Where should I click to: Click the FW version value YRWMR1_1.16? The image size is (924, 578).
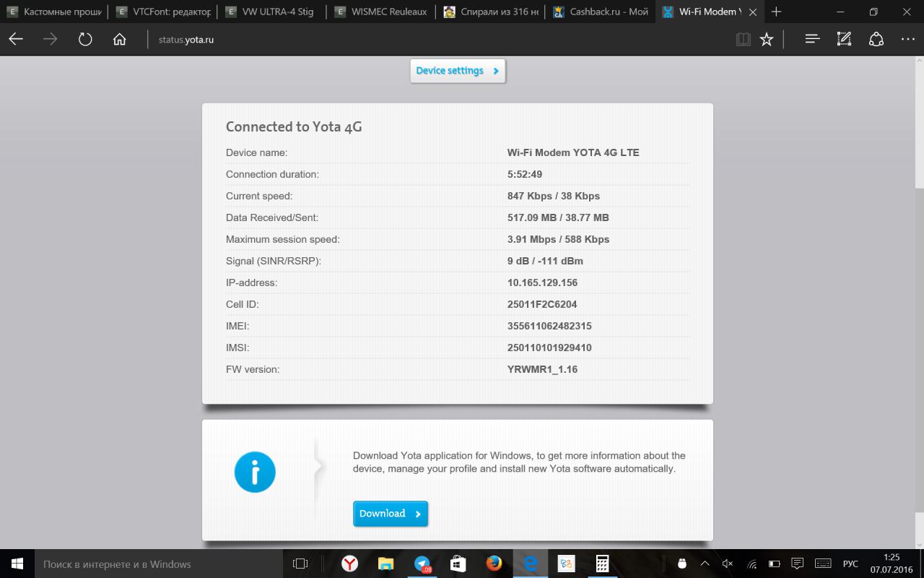542,369
